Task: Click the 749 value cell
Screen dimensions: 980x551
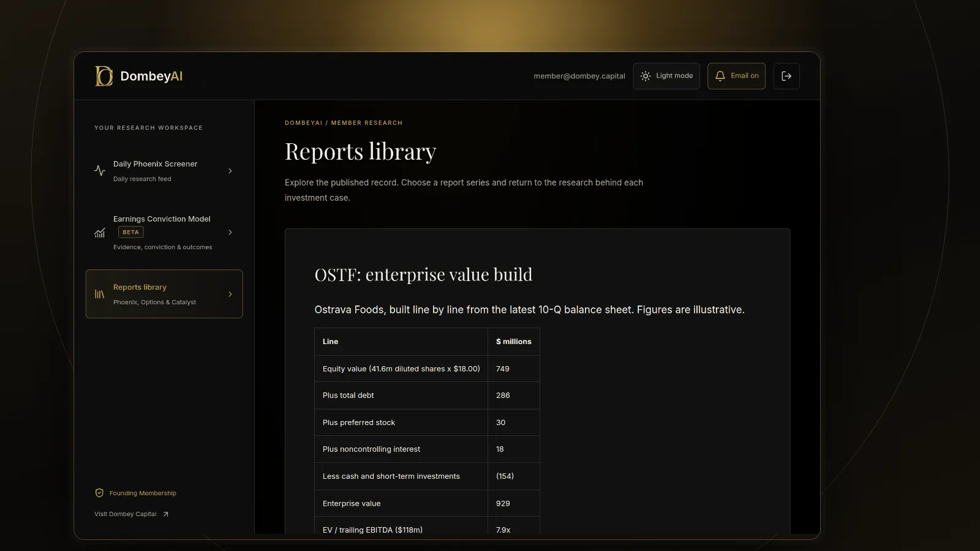Action: (513, 369)
